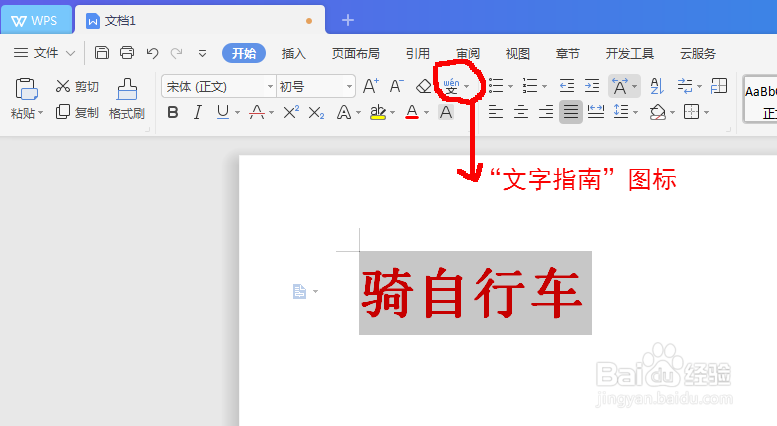Viewport: 777px width, 426px height.
Task: Click the decrease indent icon
Action: pos(566,86)
